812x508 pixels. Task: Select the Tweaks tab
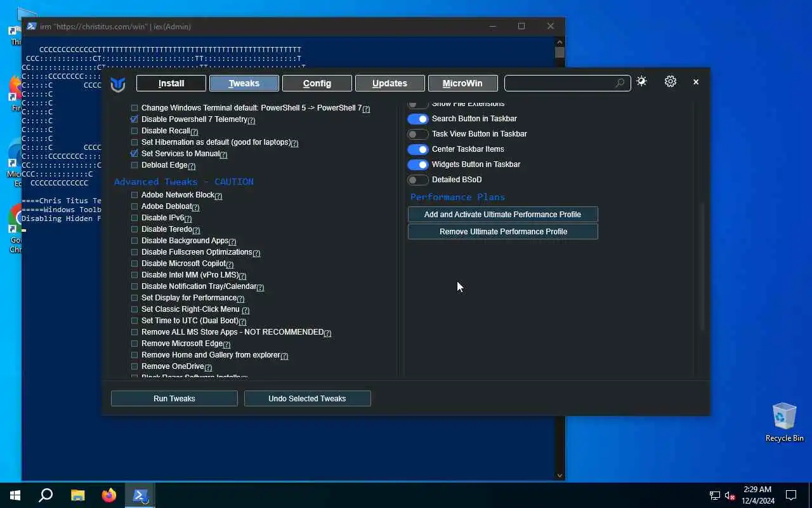click(244, 83)
